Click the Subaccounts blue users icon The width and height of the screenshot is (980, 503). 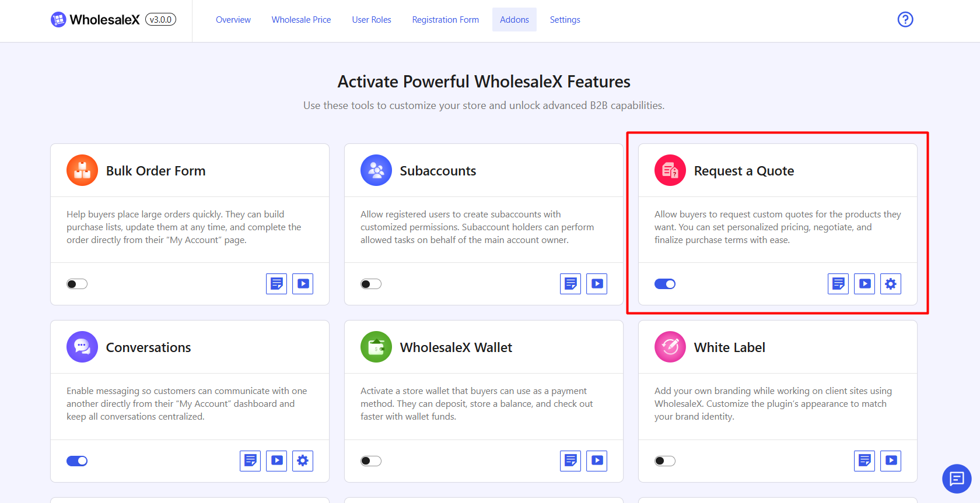(376, 170)
